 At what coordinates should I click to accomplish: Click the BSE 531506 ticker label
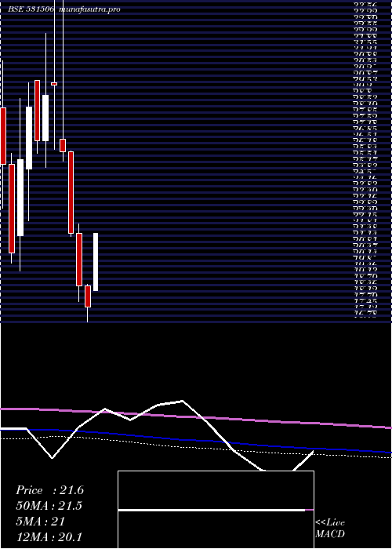point(31,9)
